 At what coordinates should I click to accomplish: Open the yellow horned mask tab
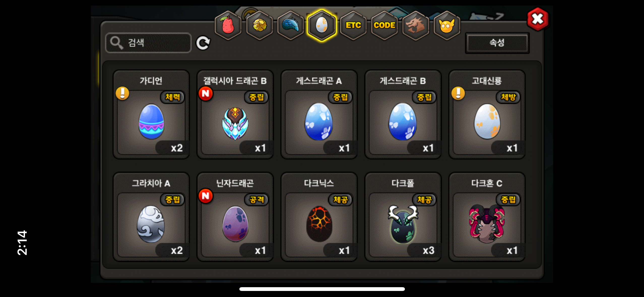pyautogui.click(x=447, y=25)
